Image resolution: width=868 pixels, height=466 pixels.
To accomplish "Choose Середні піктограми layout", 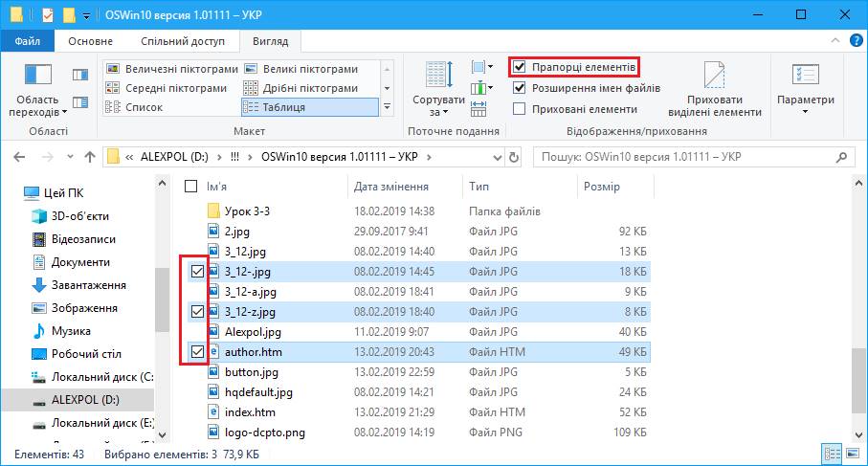I will tap(167, 88).
